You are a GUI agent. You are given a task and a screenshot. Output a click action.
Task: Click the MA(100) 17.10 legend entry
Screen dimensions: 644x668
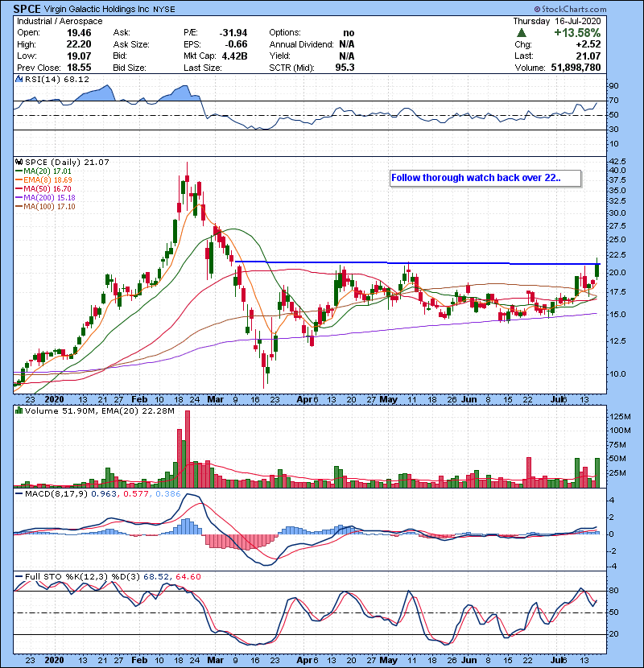(49, 207)
